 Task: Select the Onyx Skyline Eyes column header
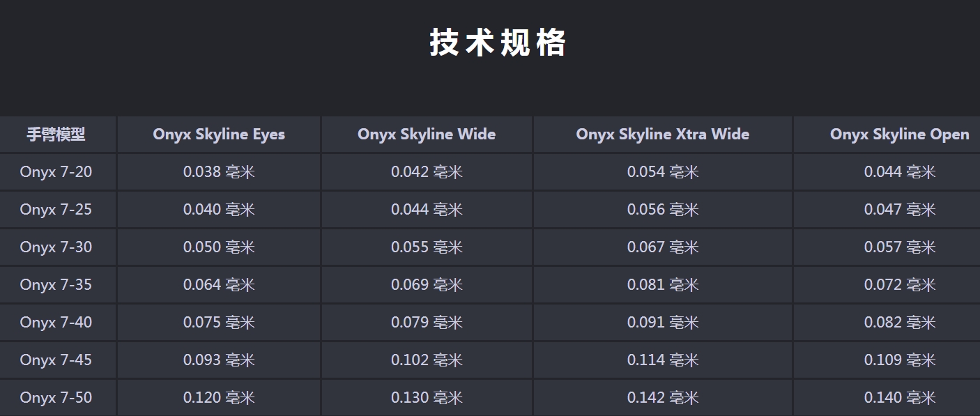(x=219, y=134)
